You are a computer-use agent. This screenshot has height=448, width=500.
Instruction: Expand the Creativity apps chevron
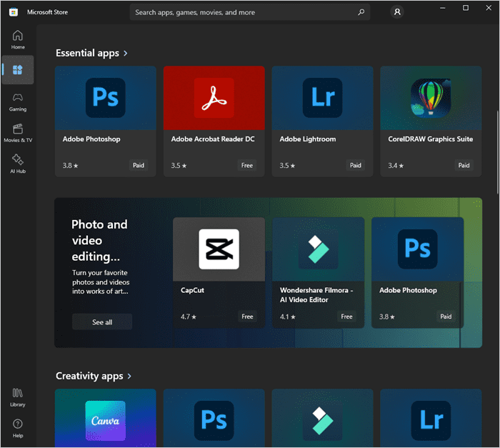click(129, 377)
